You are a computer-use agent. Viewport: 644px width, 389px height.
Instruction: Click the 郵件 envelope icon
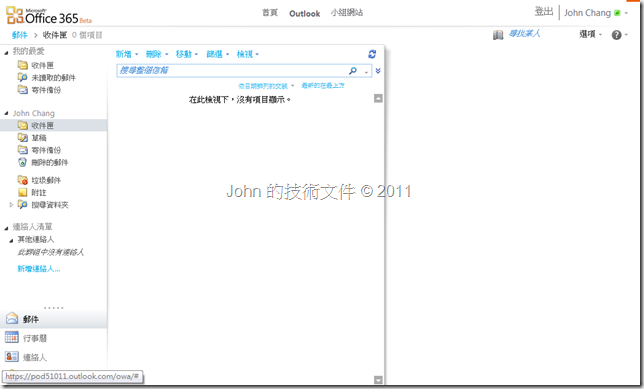tap(12, 319)
